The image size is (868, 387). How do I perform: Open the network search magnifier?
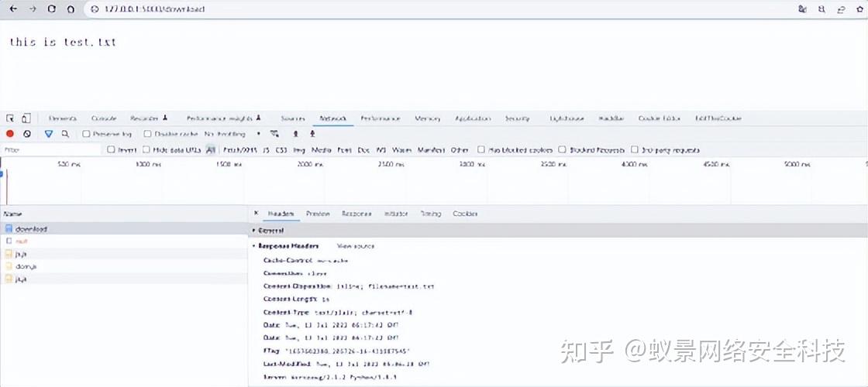point(65,134)
